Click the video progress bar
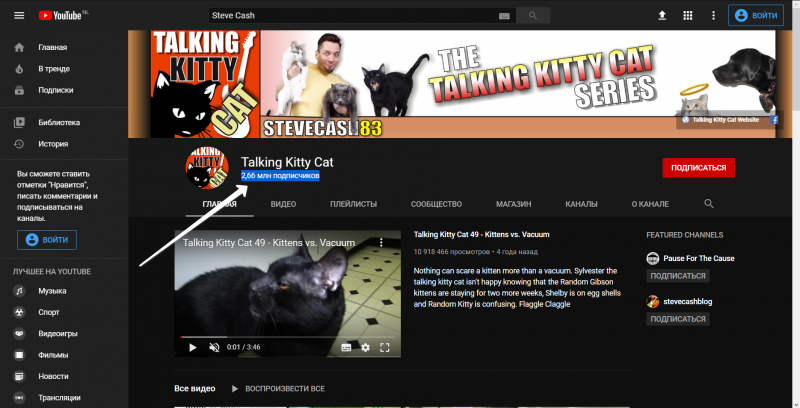 pyautogui.click(x=287, y=337)
